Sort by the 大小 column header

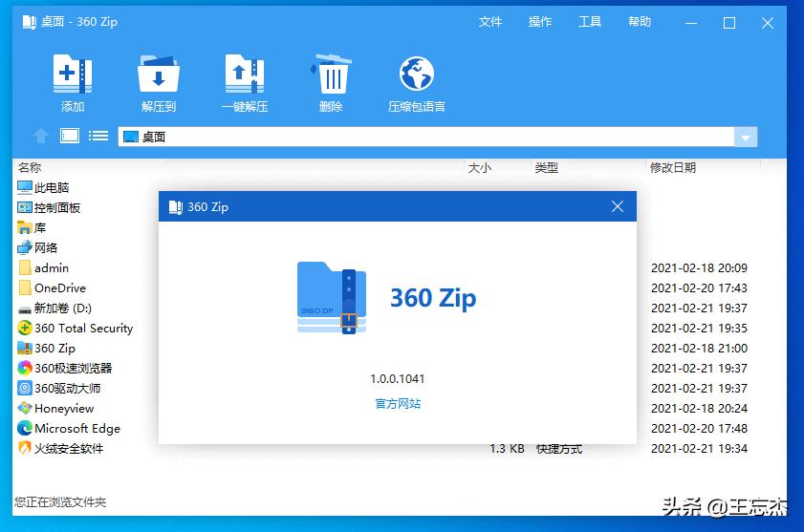coord(480,167)
